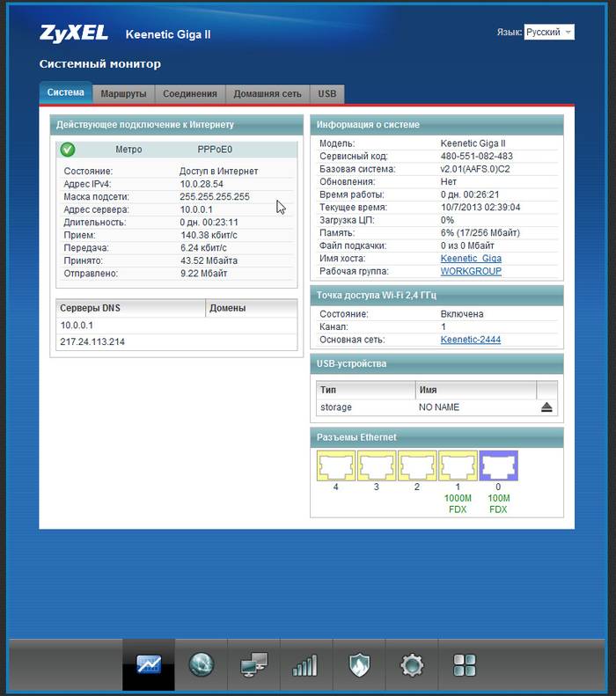
Task: Select DNS server row 217.24.113.214
Action: point(177,341)
